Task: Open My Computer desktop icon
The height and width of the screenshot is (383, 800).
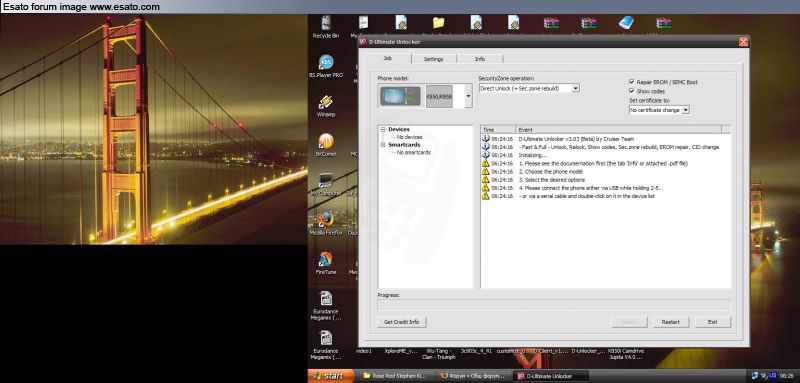Action: (x=326, y=185)
